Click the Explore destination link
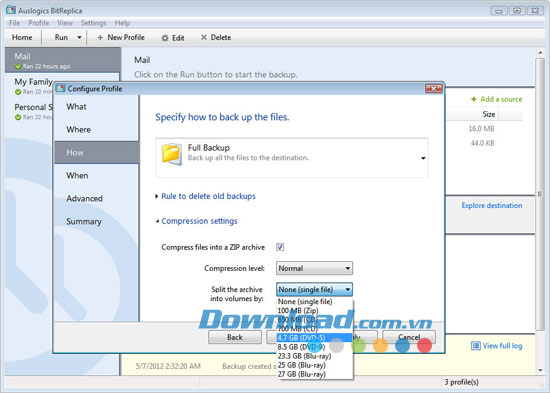This screenshot has width=550, height=393. click(x=492, y=206)
